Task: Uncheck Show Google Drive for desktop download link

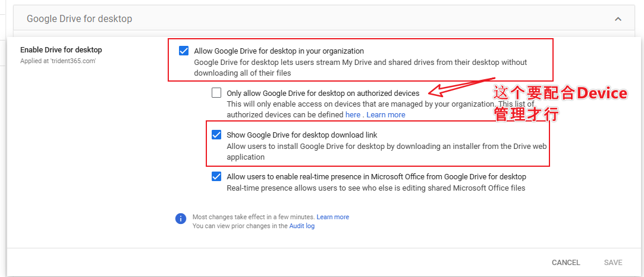Action: click(216, 135)
